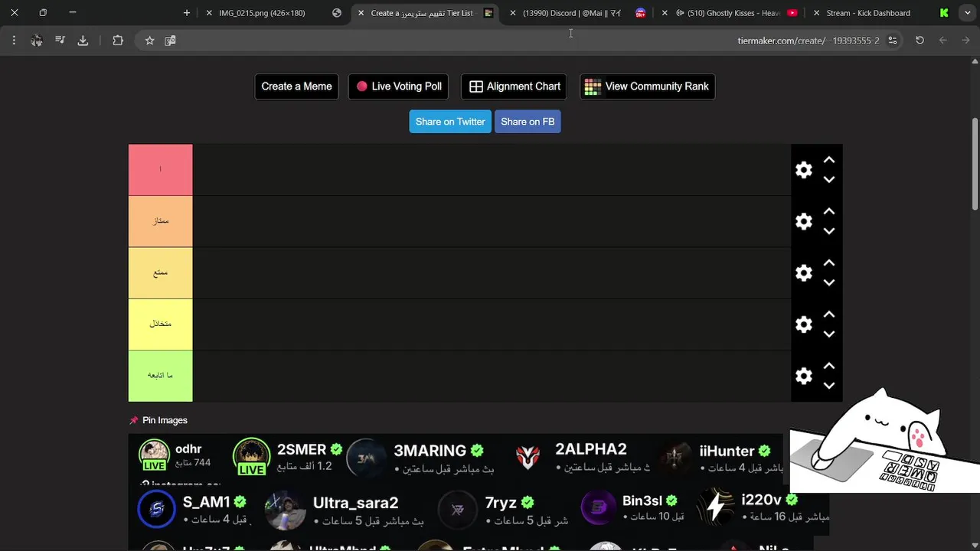Switch to the Create a Tier List tab
The width and height of the screenshot is (980, 551).
[x=426, y=13]
